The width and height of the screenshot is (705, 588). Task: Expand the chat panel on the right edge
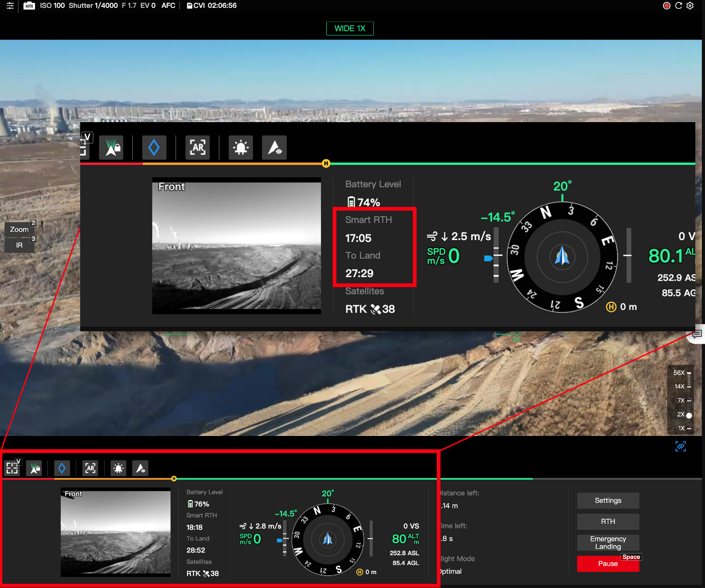[696, 334]
